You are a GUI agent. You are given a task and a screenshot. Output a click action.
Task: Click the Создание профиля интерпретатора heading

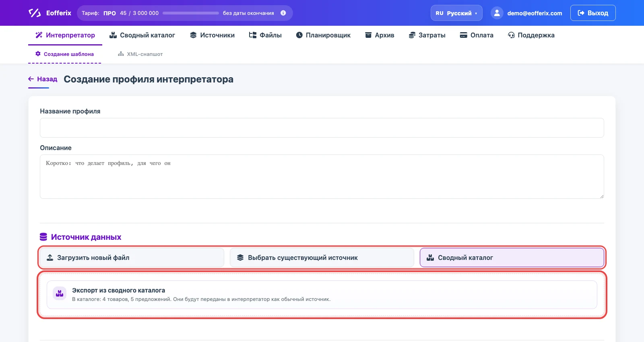[149, 79]
